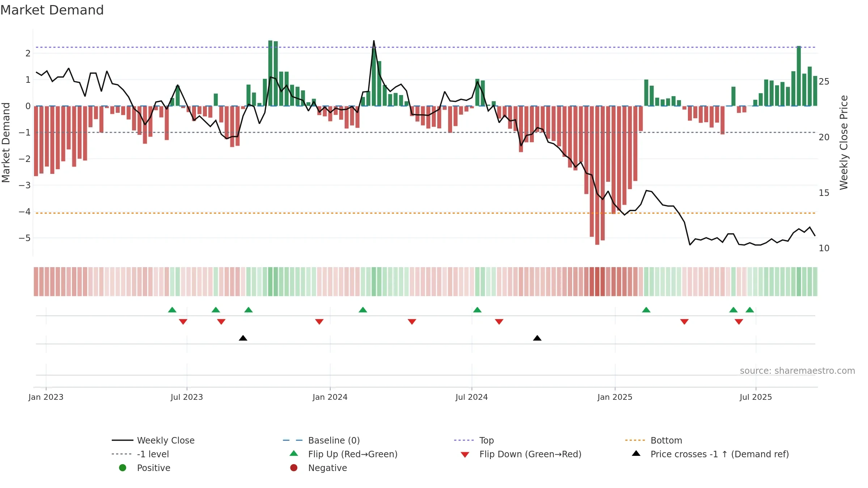
Task: Click the Jan 2023 x-axis label
Action: [46, 397]
